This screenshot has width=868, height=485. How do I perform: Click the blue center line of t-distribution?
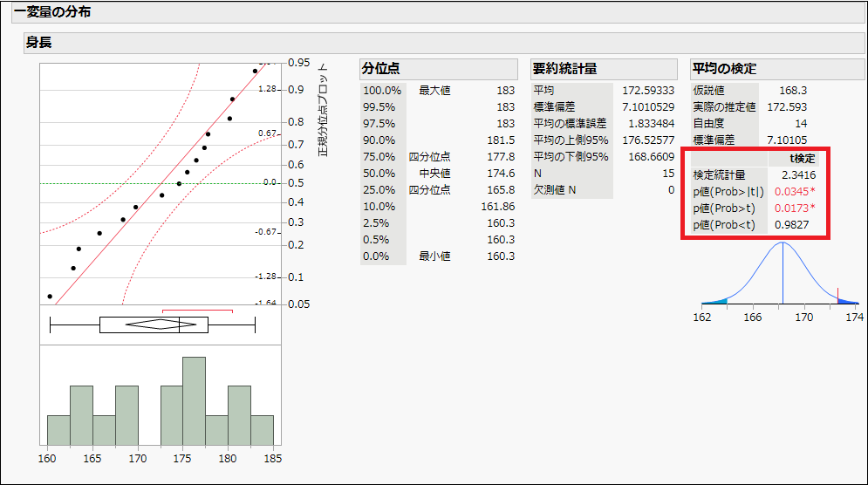point(783,273)
